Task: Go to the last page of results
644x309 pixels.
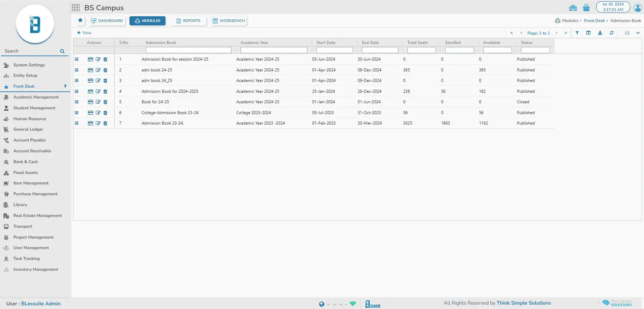Action: (x=566, y=33)
